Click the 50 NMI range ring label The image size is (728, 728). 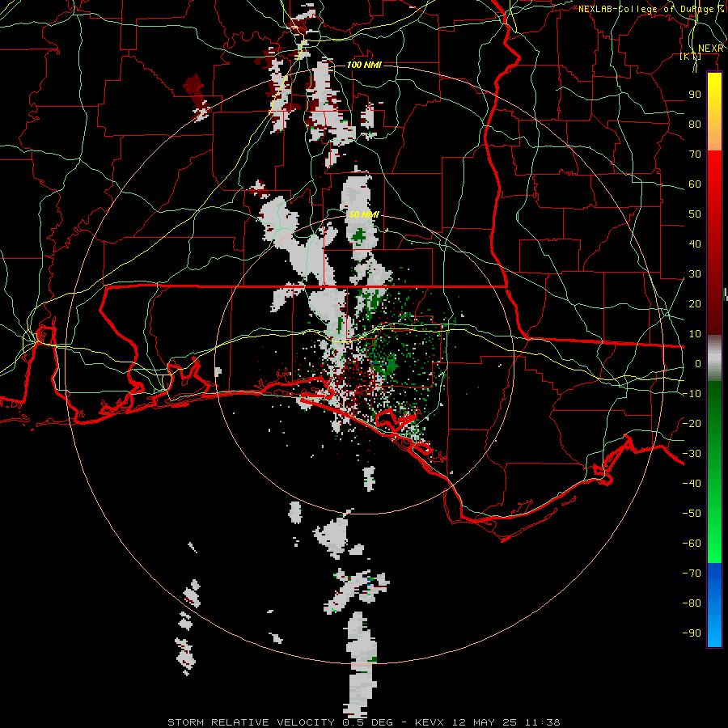pyautogui.click(x=364, y=214)
